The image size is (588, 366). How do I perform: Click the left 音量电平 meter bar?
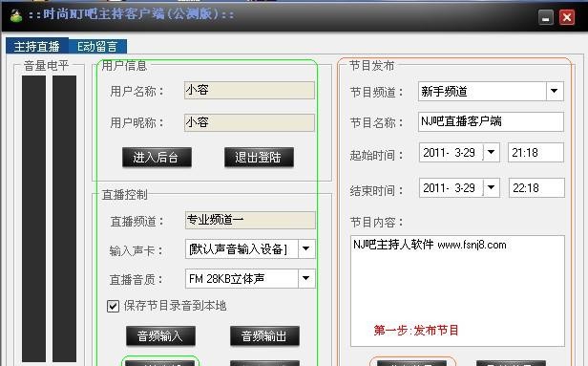tap(33, 219)
